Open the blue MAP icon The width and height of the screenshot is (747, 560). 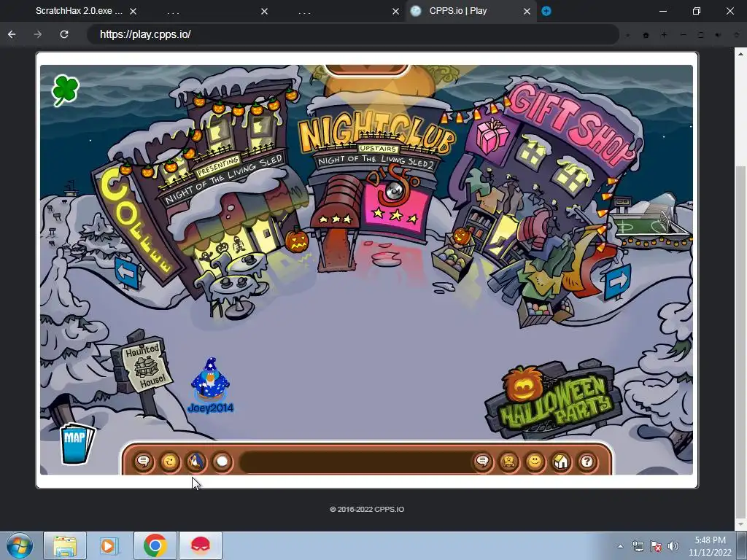(x=76, y=443)
